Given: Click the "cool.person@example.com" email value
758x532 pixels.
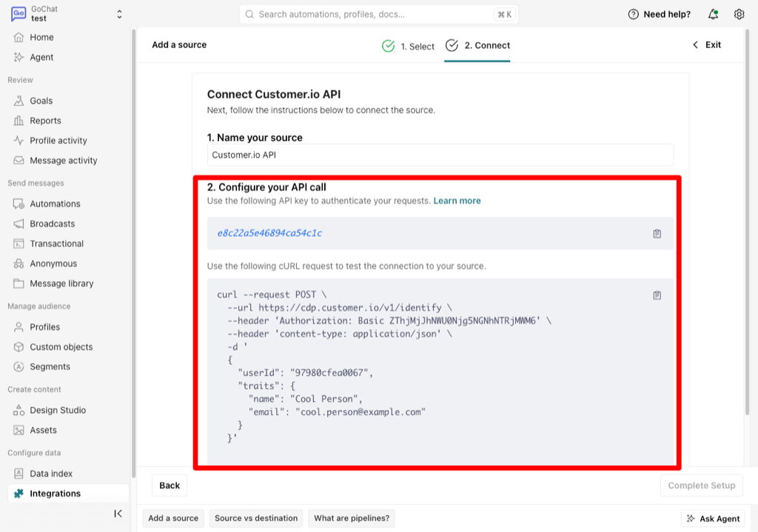Looking at the screenshot, I should 360,412.
